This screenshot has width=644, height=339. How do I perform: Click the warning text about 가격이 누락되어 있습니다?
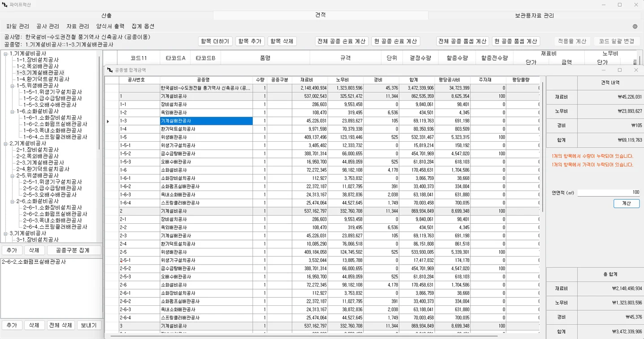click(x=592, y=165)
